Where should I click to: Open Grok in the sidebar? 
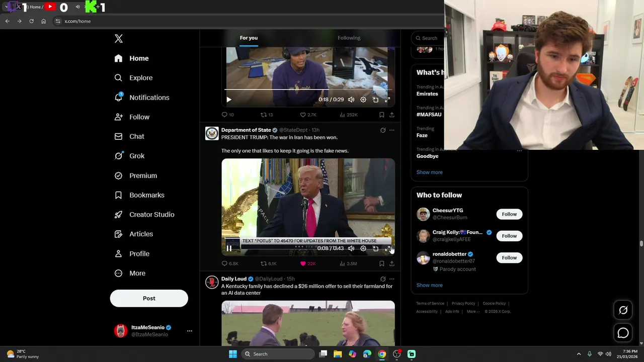[129, 156]
